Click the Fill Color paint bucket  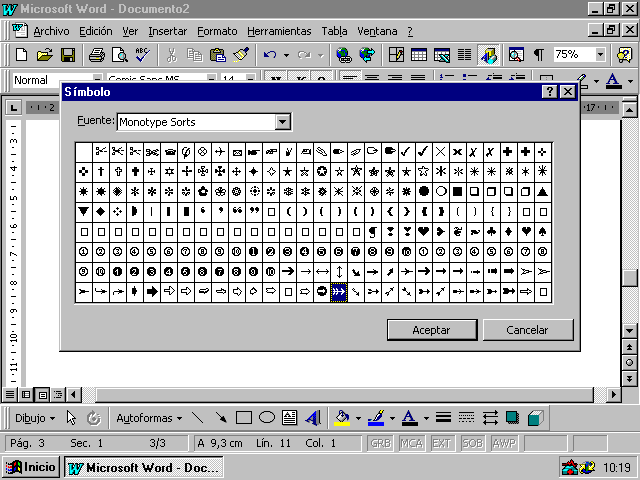[x=342, y=418]
